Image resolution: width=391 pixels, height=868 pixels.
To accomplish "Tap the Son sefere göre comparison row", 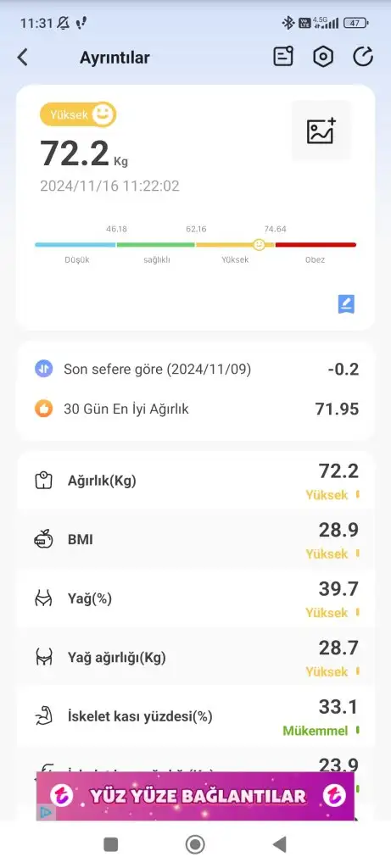I will tap(195, 369).
